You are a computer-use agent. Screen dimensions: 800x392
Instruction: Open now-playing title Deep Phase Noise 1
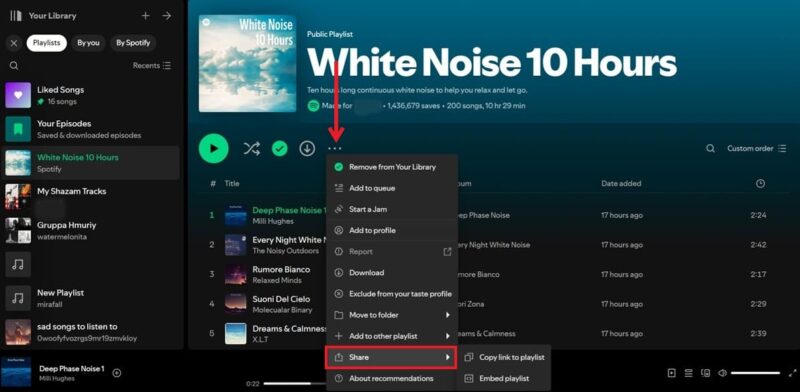pyautogui.click(x=71, y=368)
